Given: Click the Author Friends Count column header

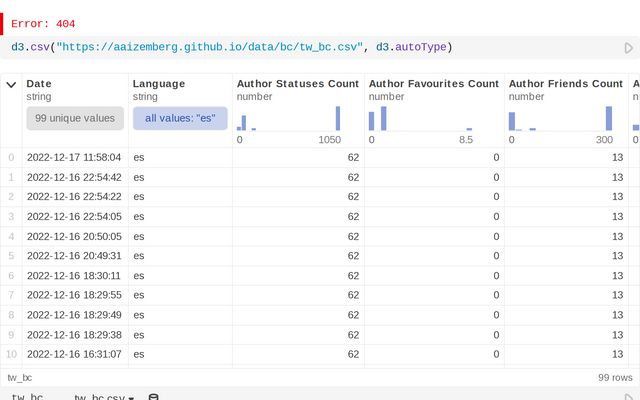Looking at the screenshot, I should (565, 84).
